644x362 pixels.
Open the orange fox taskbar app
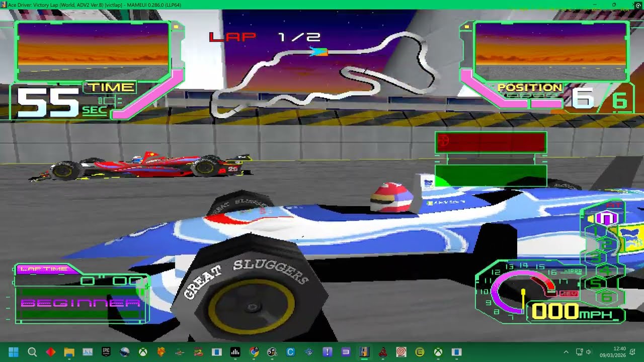[x=161, y=352]
